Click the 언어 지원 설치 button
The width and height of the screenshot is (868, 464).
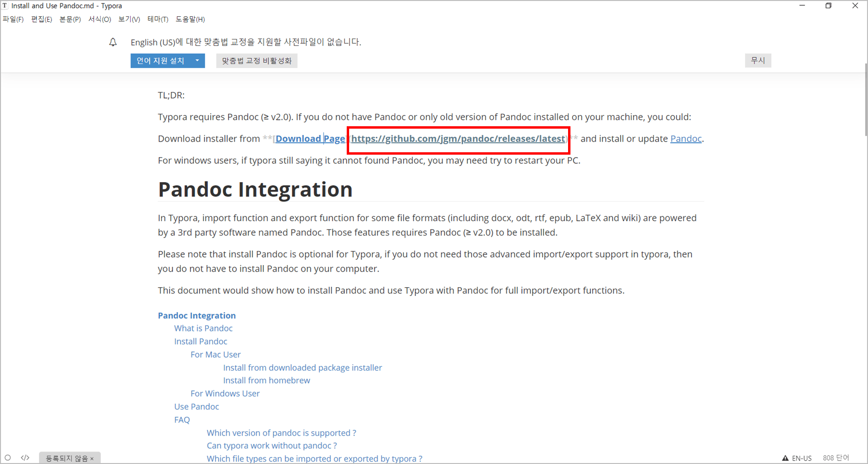pyautogui.click(x=161, y=61)
